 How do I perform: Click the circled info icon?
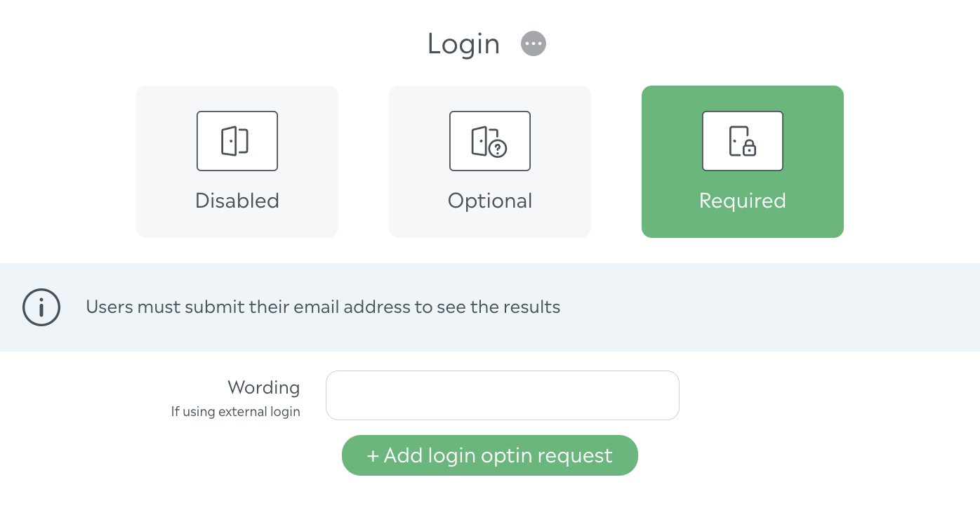click(x=41, y=307)
